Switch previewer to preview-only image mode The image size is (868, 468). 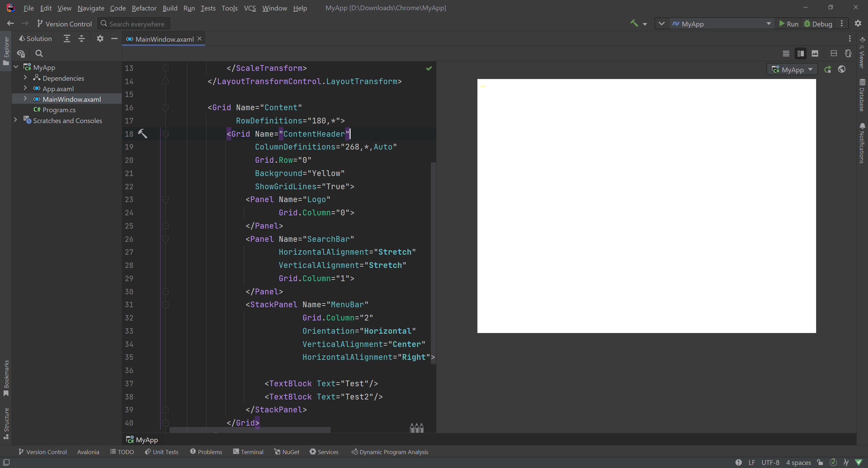(815, 53)
